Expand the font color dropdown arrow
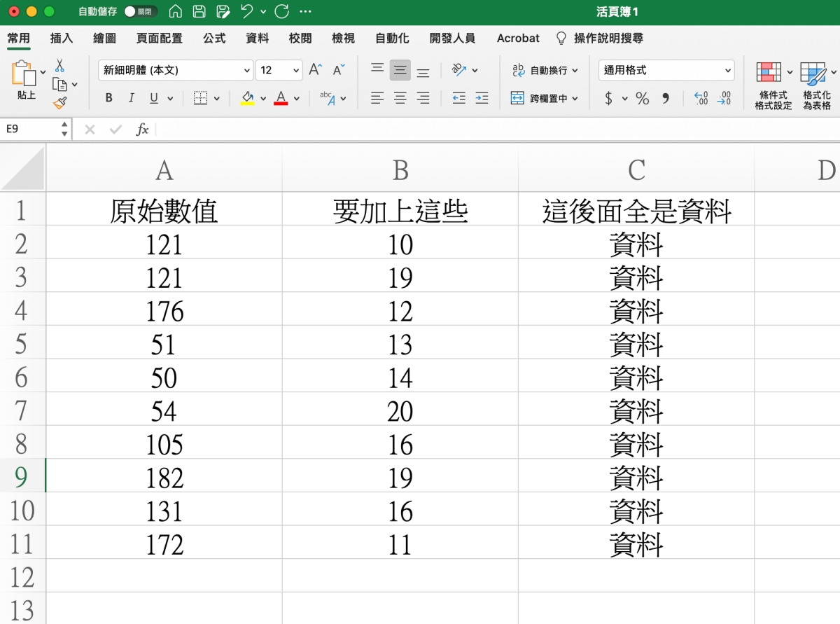Image resolution: width=840 pixels, height=624 pixels. point(297,99)
